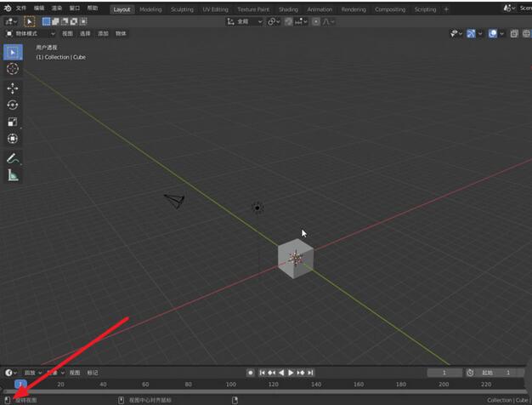
Task: Choose the extend selection mode icon
Action: click(55, 22)
